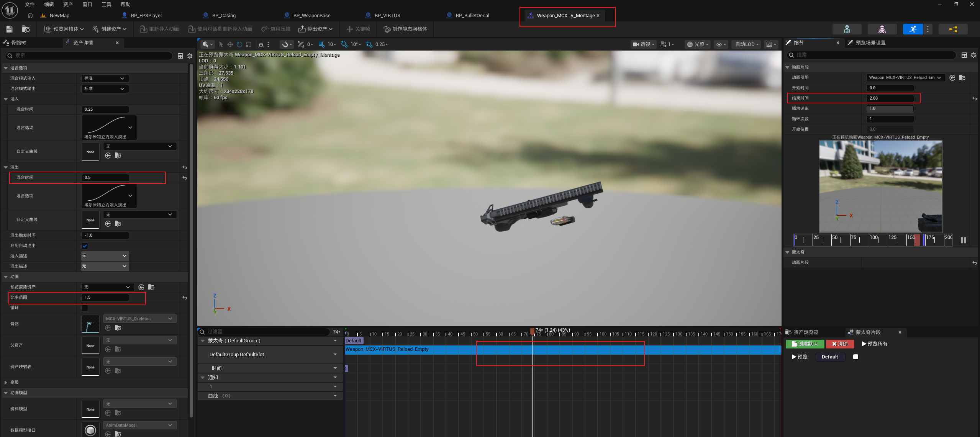980x437 pixels.
Task: Click the browse-to-asset folder icon in main toolbar
Action: point(26,29)
